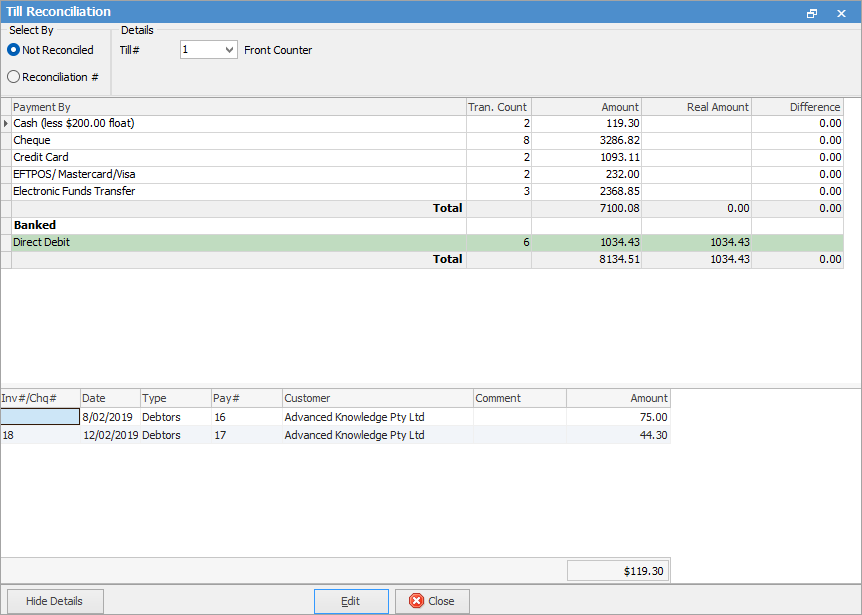Viewport: 862px width, 615px height.
Task: Select the highlighted Direct Debit row
Action: coord(238,243)
